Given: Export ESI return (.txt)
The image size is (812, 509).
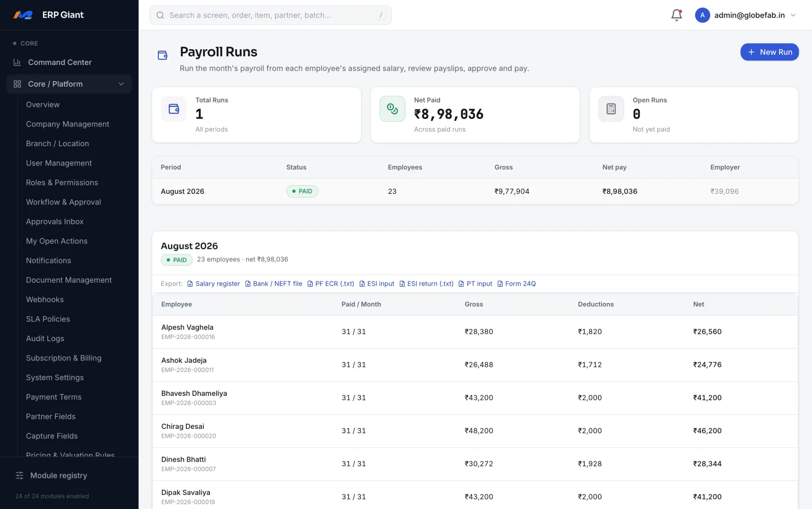Looking at the screenshot, I should point(427,284).
